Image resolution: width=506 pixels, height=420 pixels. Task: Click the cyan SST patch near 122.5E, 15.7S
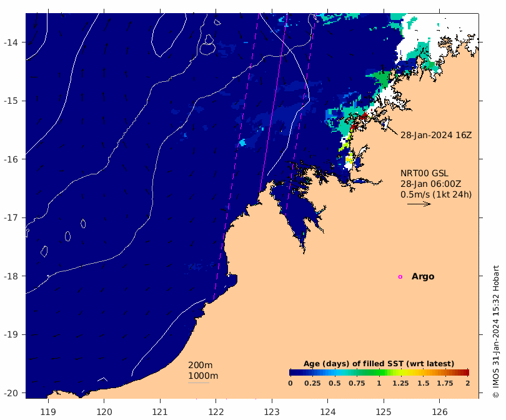click(242, 142)
